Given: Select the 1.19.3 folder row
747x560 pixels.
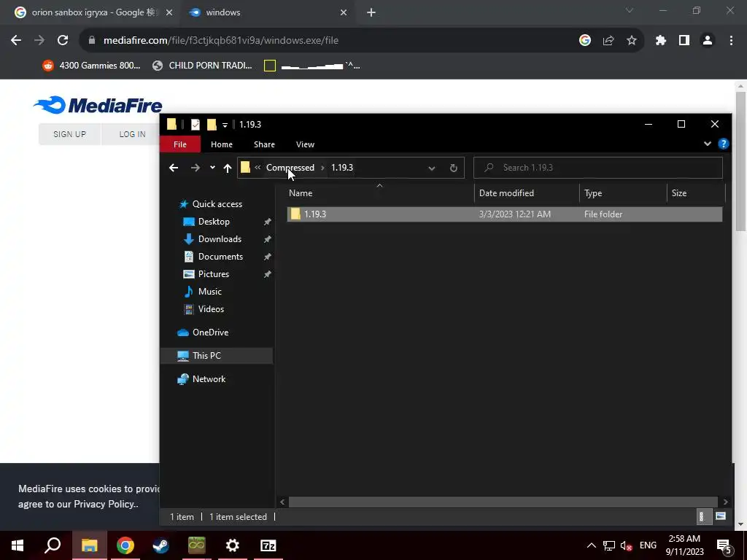Looking at the screenshot, I should point(505,214).
